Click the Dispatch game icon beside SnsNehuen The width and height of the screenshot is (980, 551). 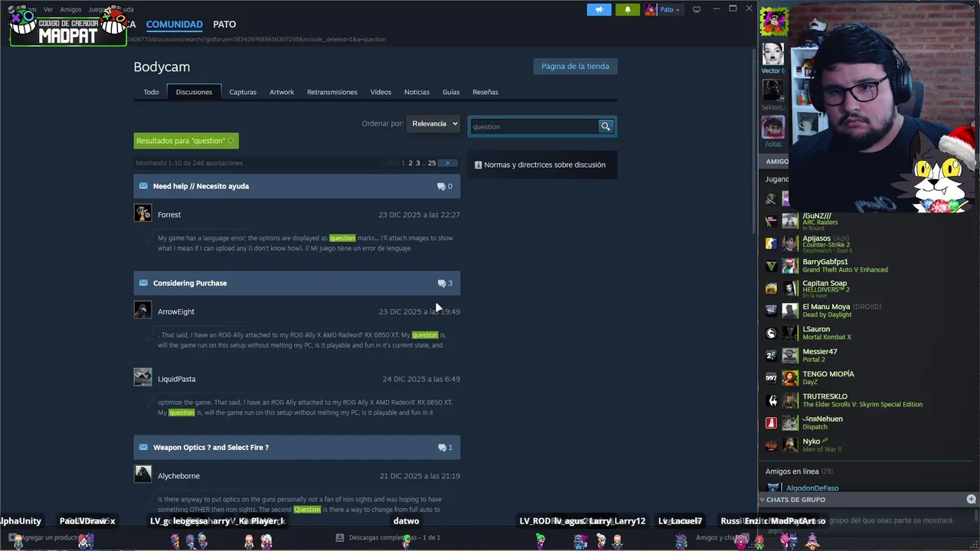click(x=771, y=423)
